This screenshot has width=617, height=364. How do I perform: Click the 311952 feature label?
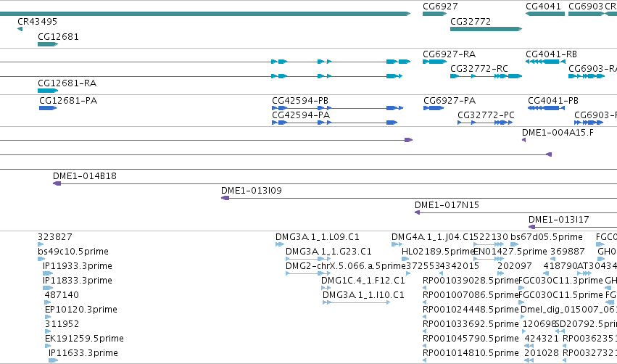point(62,324)
